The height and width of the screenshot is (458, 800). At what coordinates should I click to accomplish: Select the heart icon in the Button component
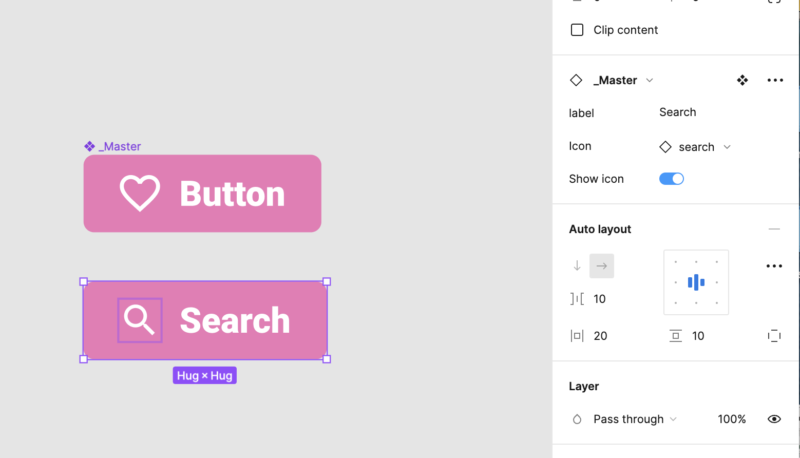point(140,193)
